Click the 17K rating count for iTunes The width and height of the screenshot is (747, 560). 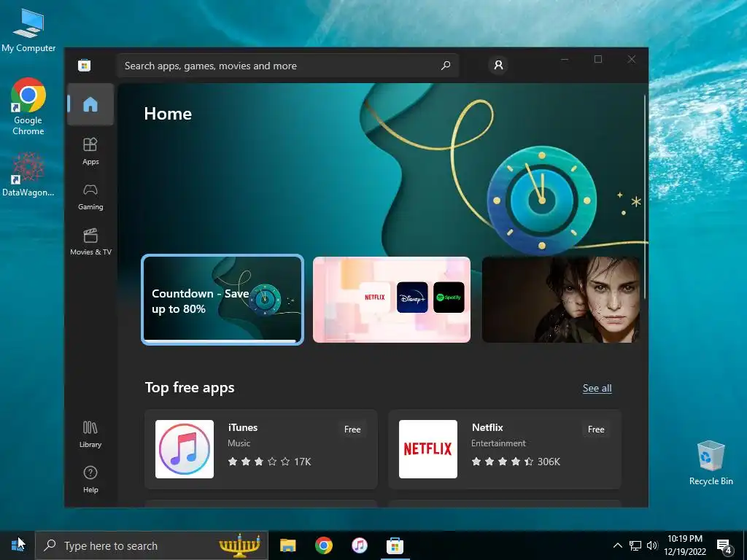click(303, 462)
